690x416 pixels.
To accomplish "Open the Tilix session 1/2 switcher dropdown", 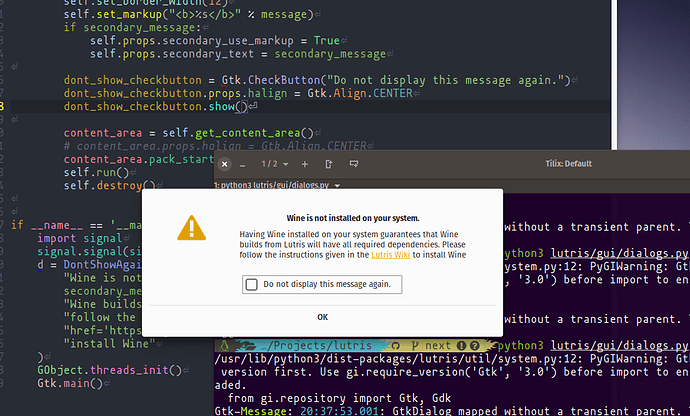I will coord(275,164).
